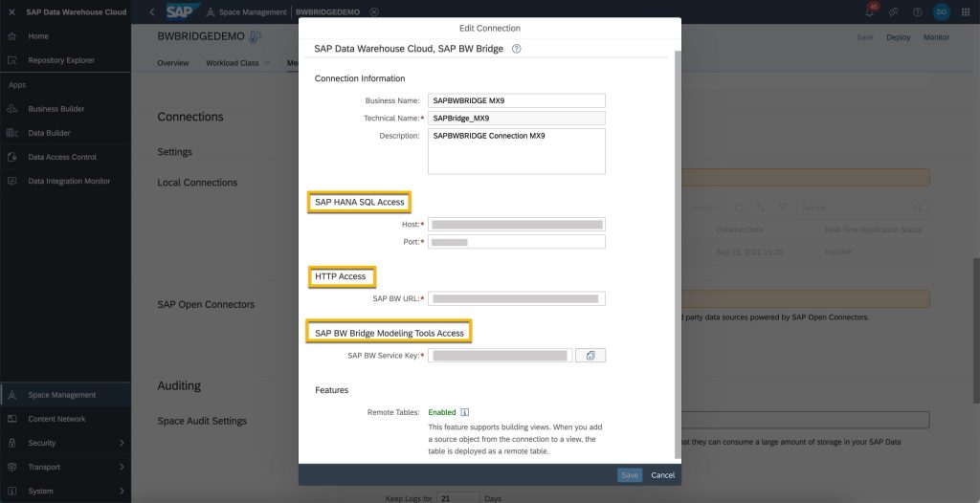Open the Workload Class dropdown arrow
Image resolution: width=980 pixels, height=503 pixels.
point(268,63)
